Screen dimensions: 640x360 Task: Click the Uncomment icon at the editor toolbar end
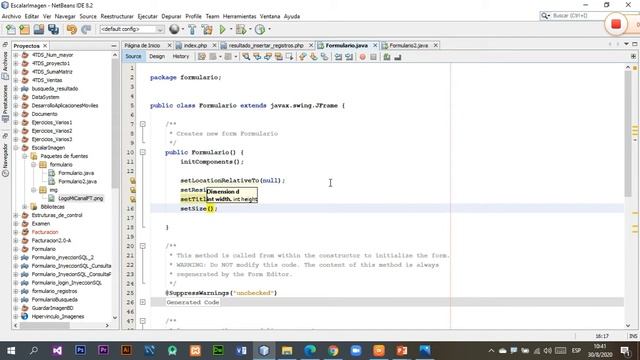click(398, 57)
